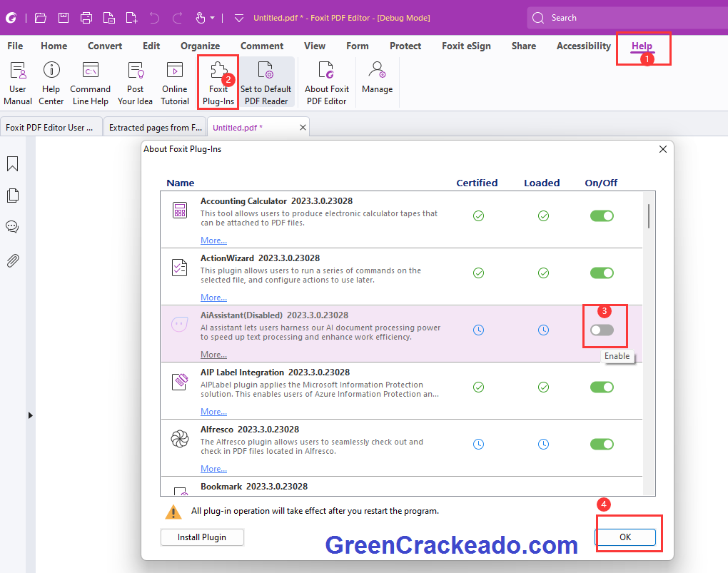Select the Extracted pages document tab
The image size is (728, 573).
[155, 127]
